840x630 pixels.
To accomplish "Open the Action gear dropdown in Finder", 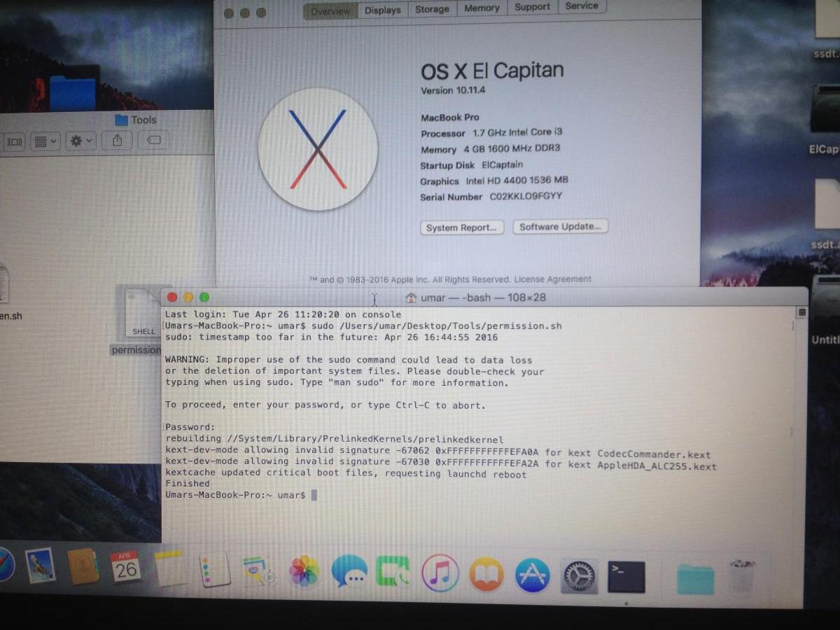I will [80, 141].
